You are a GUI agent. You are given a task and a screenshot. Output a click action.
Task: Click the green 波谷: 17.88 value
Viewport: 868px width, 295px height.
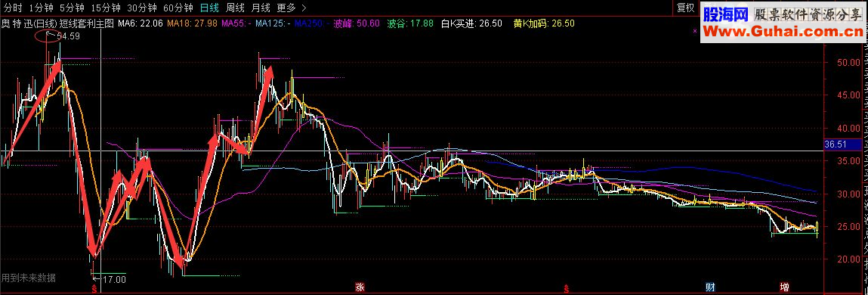tap(411, 23)
